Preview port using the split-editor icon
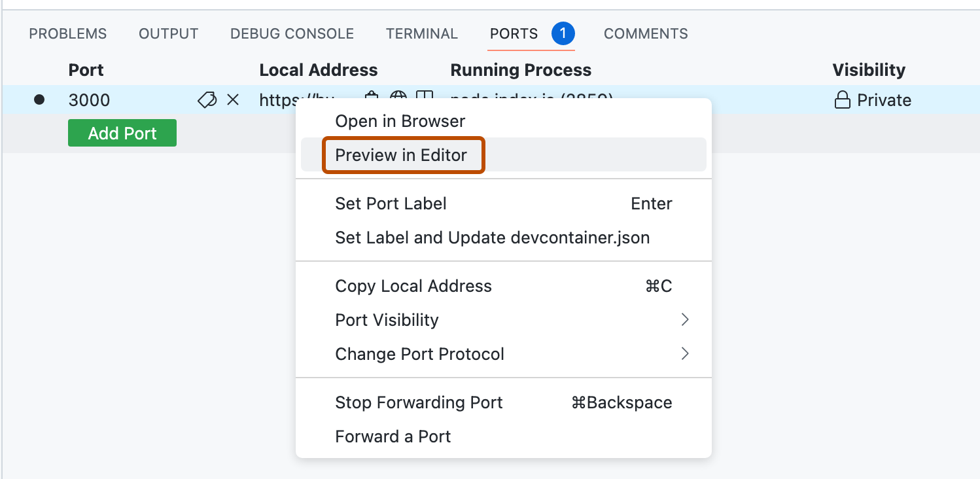This screenshot has width=980, height=479. 423,99
